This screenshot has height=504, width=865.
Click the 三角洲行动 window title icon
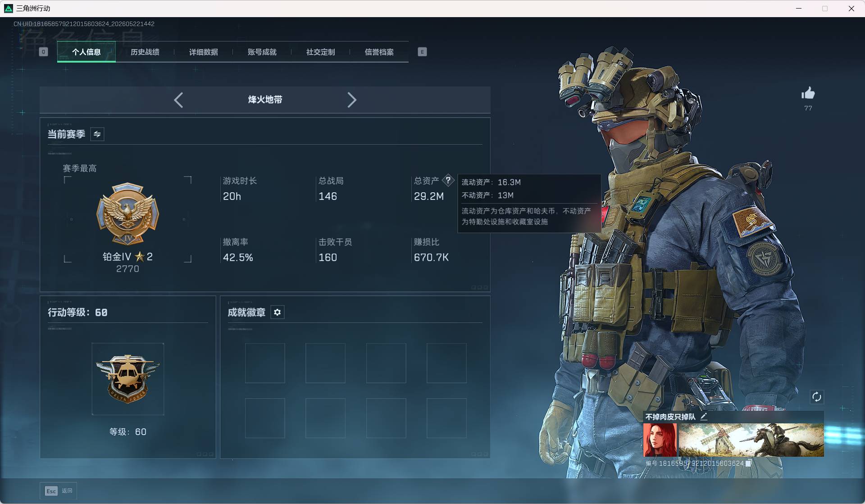coord(8,8)
